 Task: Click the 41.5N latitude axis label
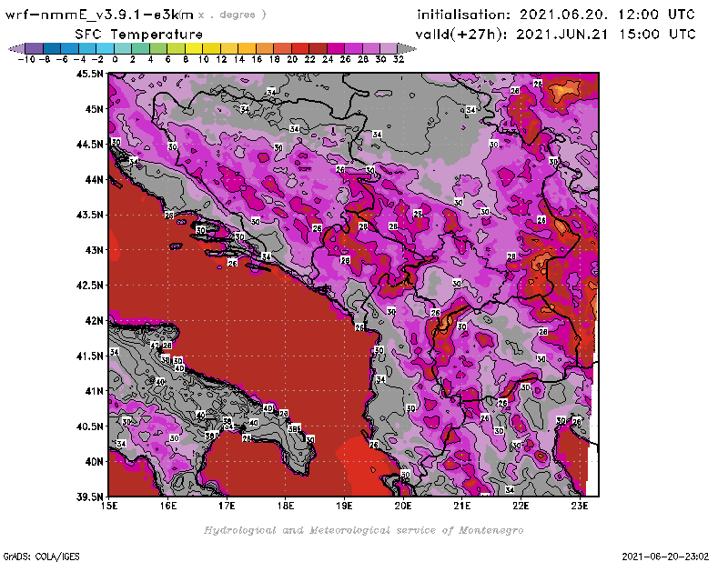(89, 356)
